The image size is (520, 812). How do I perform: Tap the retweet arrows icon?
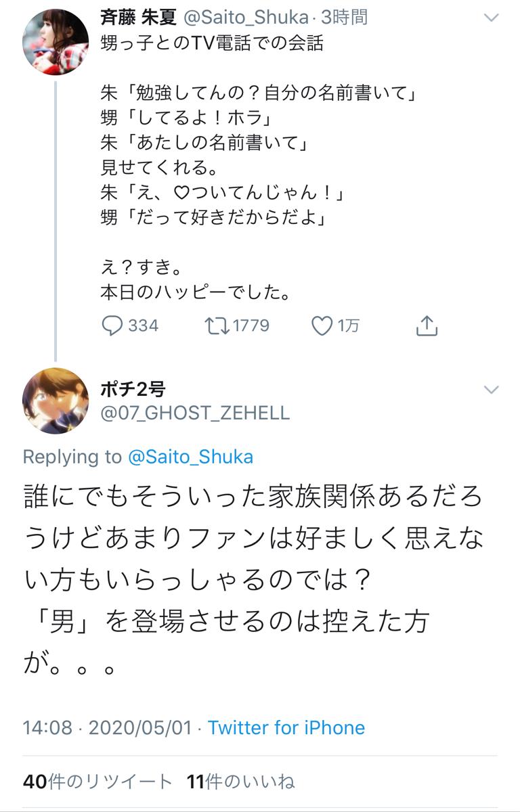[x=217, y=326]
